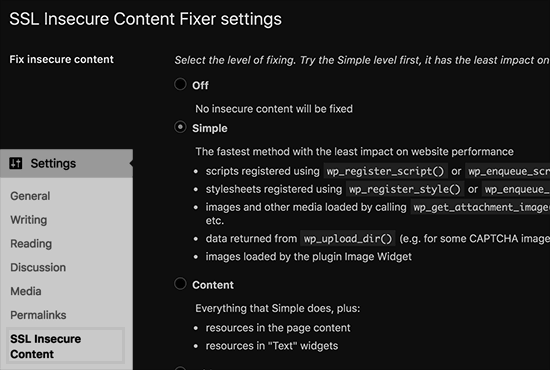The height and width of the screenshot is (370, 550).
Task: Go to Reading settings
Action: (x=31, y=244)
